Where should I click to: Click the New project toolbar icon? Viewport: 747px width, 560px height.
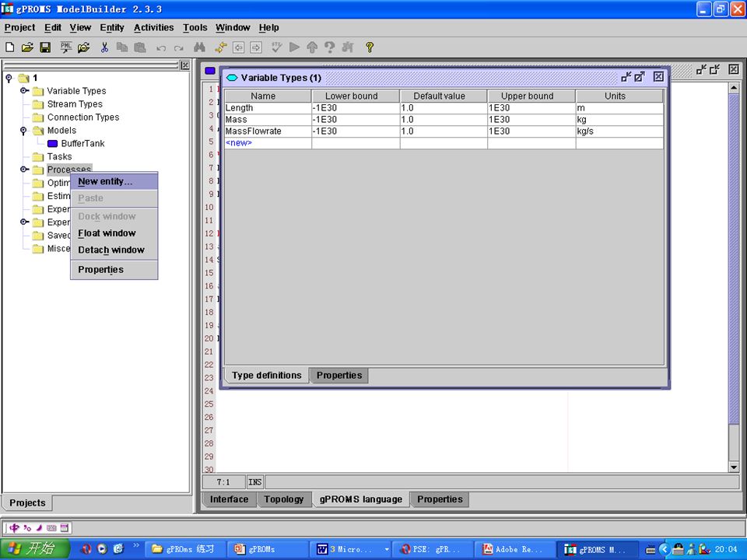pyautogui.click(x=9, y=47)
